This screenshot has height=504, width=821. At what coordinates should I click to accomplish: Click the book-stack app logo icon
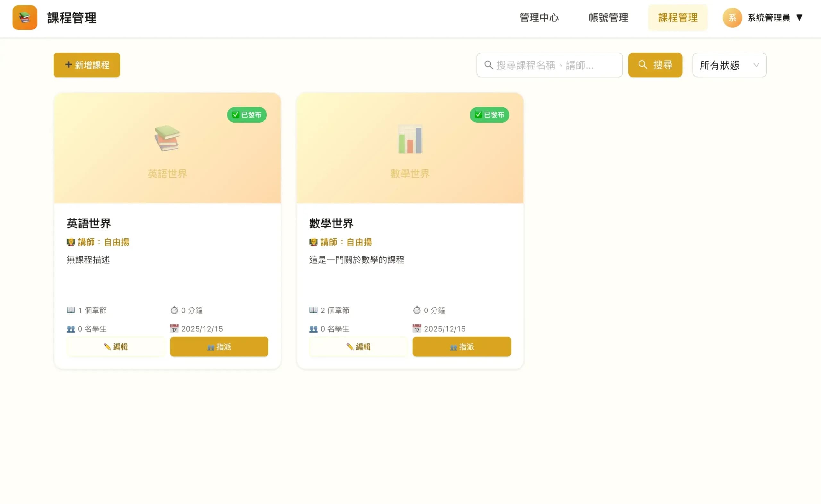(x=24, y=18)
